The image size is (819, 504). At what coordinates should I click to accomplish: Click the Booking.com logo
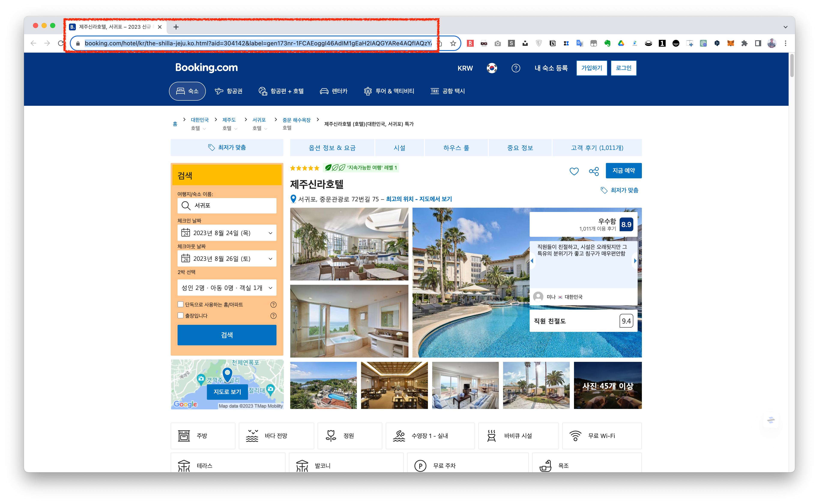206,68
